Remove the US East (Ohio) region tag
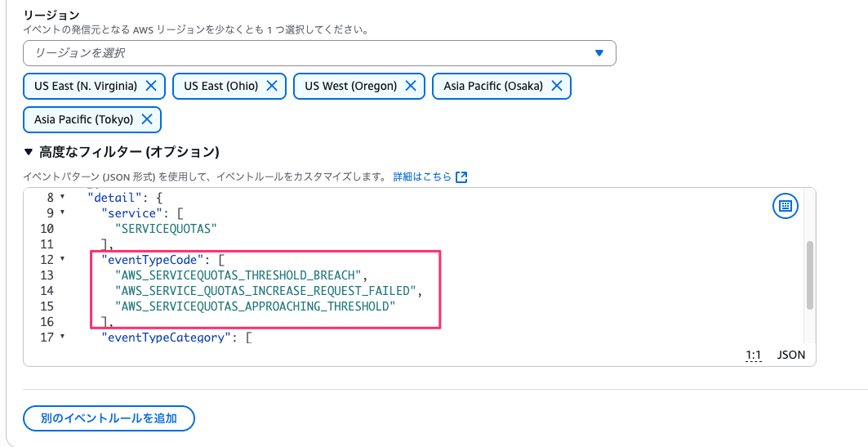868x447 pixels. 273,86
